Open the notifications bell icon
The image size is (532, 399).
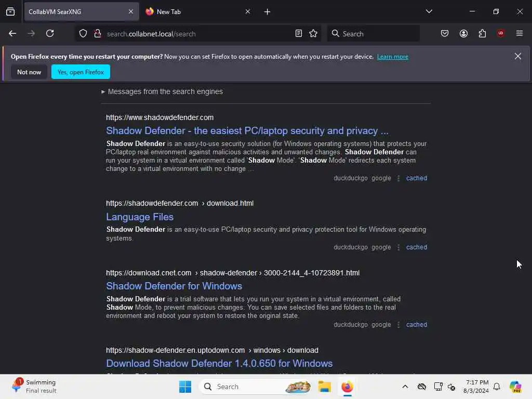point(497,387)
